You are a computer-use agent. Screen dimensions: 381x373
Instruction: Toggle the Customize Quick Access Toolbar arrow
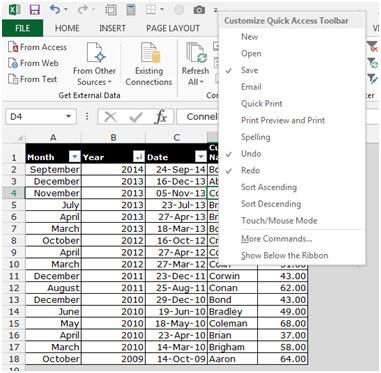click(216, 10)
